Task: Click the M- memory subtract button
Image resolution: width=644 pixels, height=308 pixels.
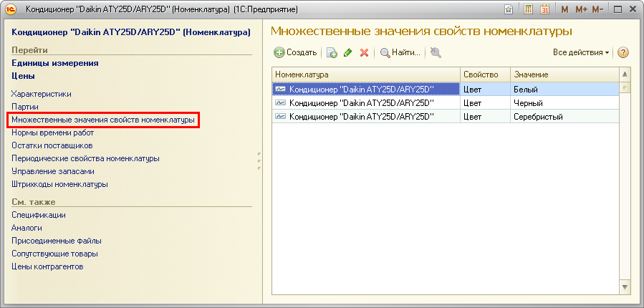Action: pos(597,9)
